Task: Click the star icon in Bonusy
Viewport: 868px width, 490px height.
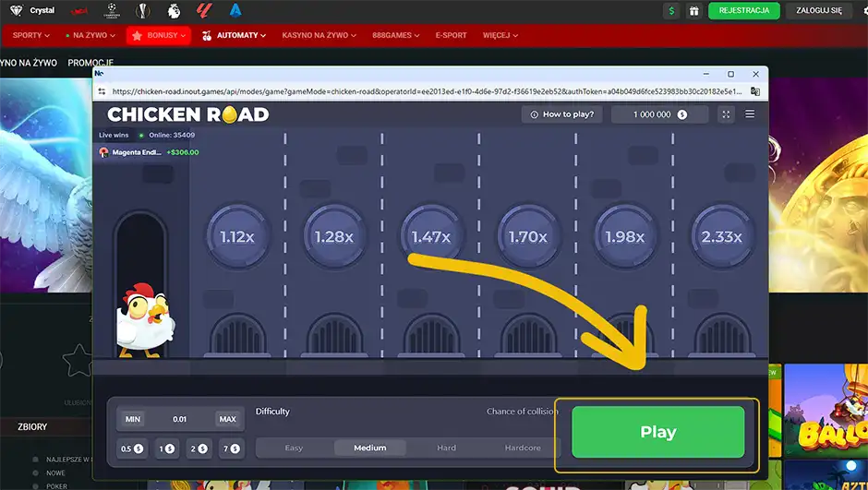Action: (138, 35)
